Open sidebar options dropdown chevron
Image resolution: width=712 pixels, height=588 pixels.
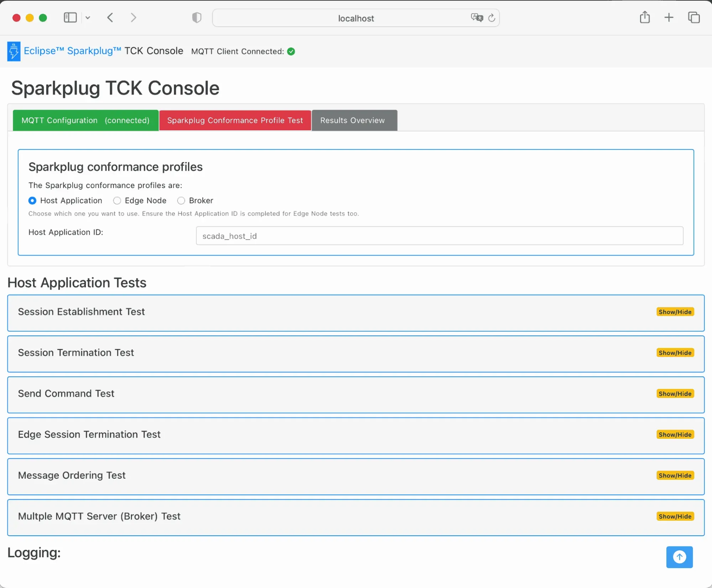88,17
